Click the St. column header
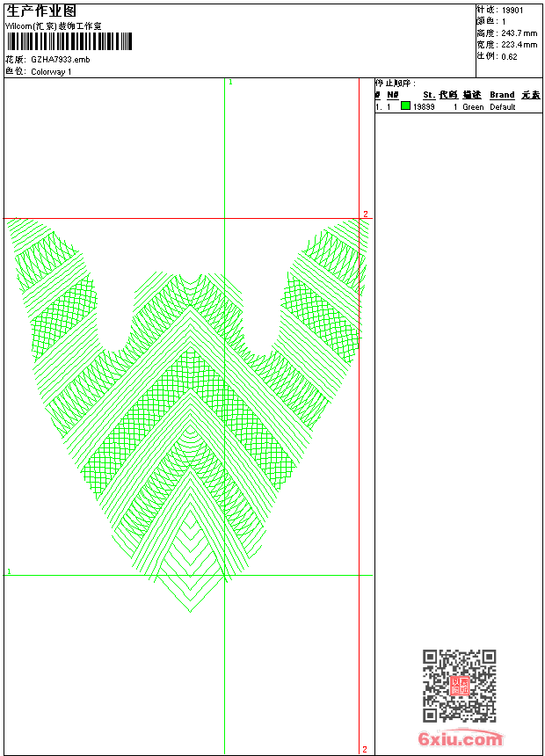 point(429,95)
